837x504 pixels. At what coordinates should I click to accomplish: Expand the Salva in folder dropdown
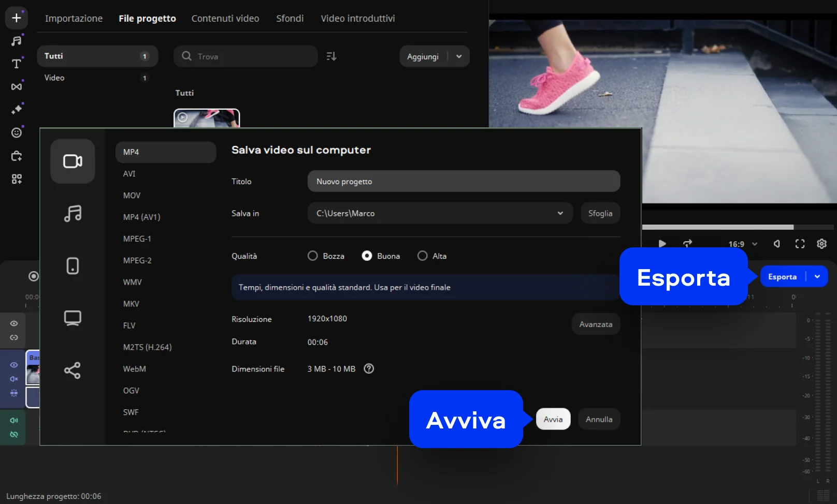coord(560,213)
